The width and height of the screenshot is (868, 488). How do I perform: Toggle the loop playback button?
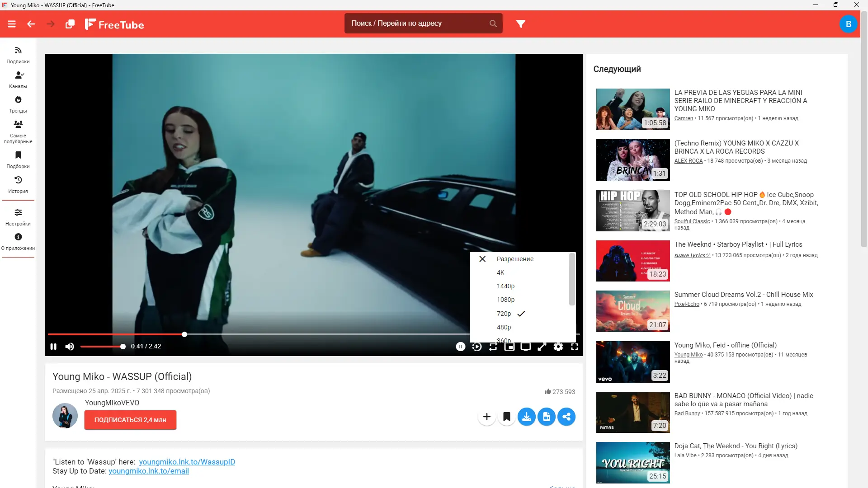coord(493,347)
